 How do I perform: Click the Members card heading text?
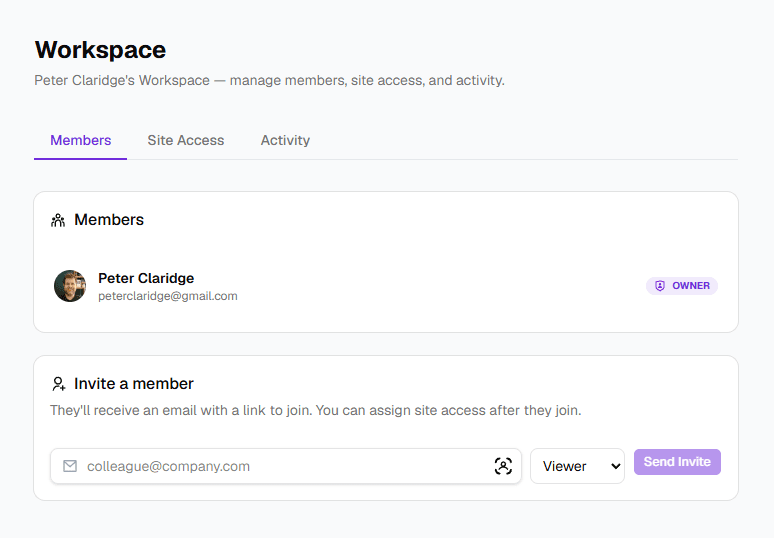click(x=109, y=220)
